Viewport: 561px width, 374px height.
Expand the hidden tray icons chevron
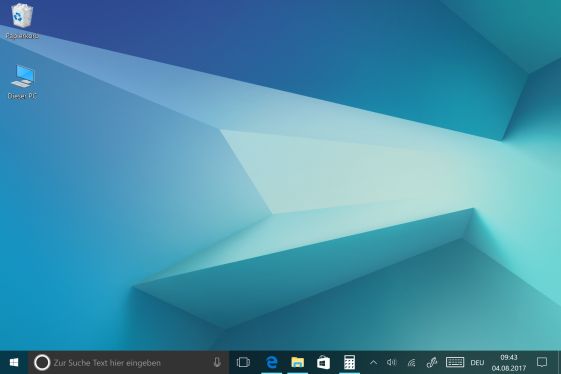coord(373,363)
